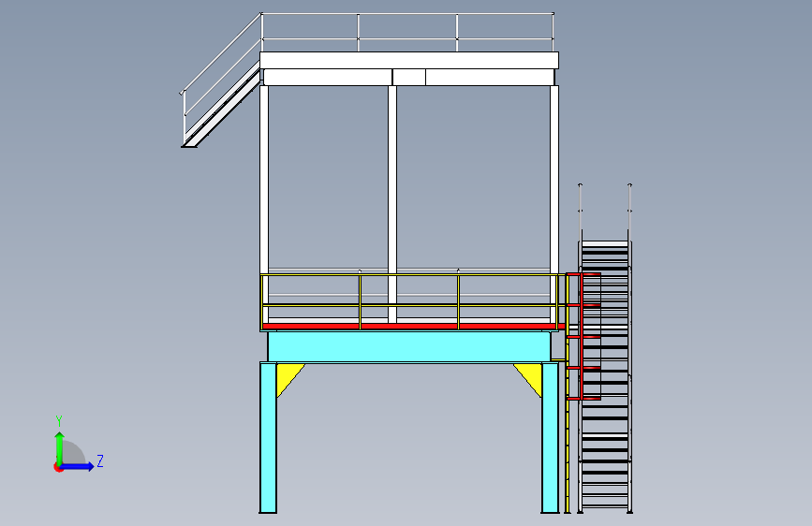This screenshot has width=812, height=526.
Task: Click the red X axis origin dot
Action: click(x=58, y=467)
